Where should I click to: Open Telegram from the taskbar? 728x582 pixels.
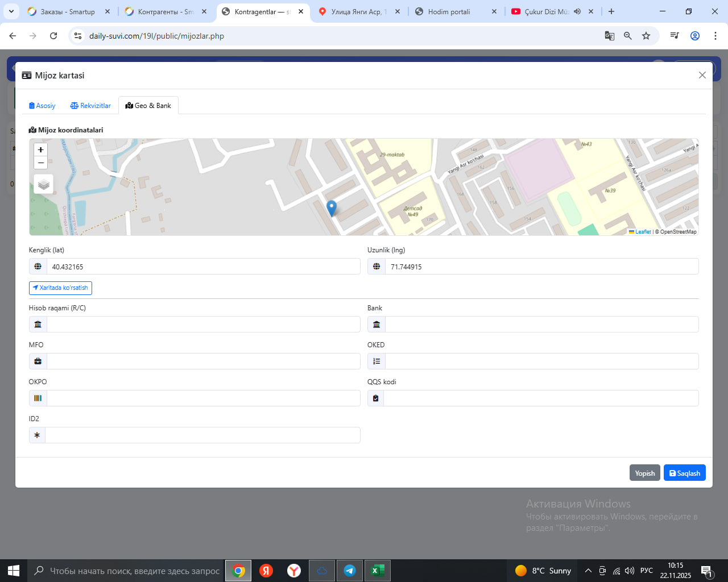point(350,571)
